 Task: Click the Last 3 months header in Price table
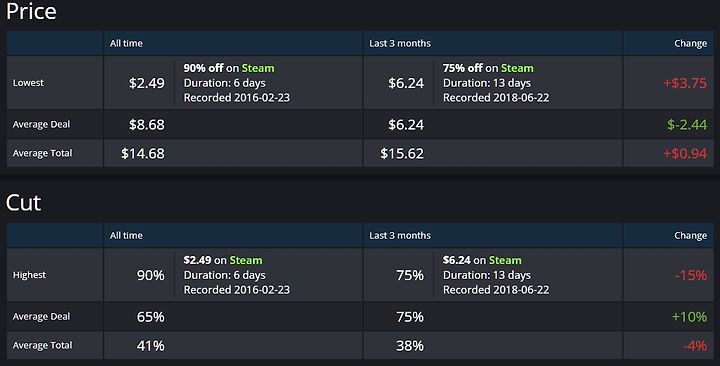400,43
